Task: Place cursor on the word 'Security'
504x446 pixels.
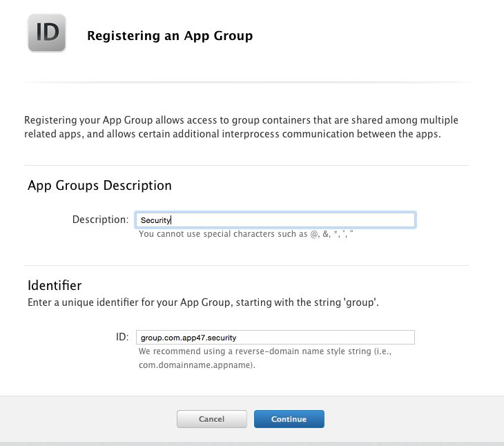Action: pos(155,220)
